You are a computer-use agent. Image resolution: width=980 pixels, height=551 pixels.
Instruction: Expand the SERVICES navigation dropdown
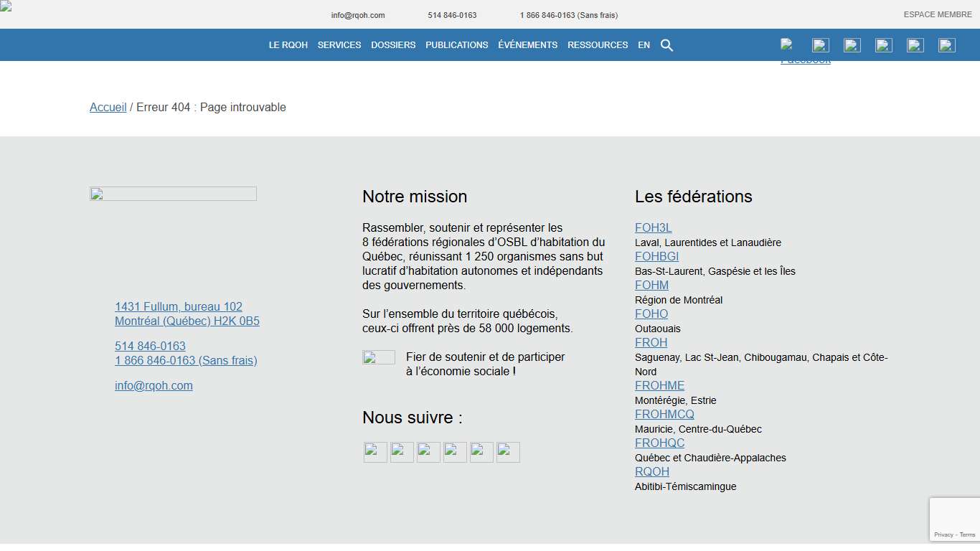click(x=339, y=44)
